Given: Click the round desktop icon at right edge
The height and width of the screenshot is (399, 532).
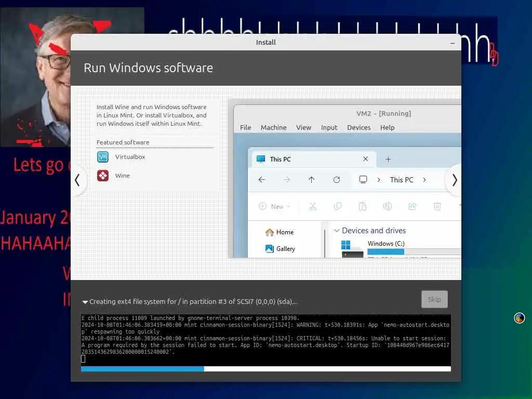Looking at the screenshot, I should pos(519,318).
